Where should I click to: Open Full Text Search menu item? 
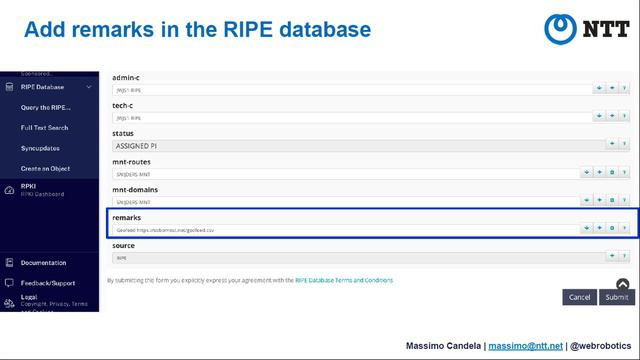tap(44, 128)
